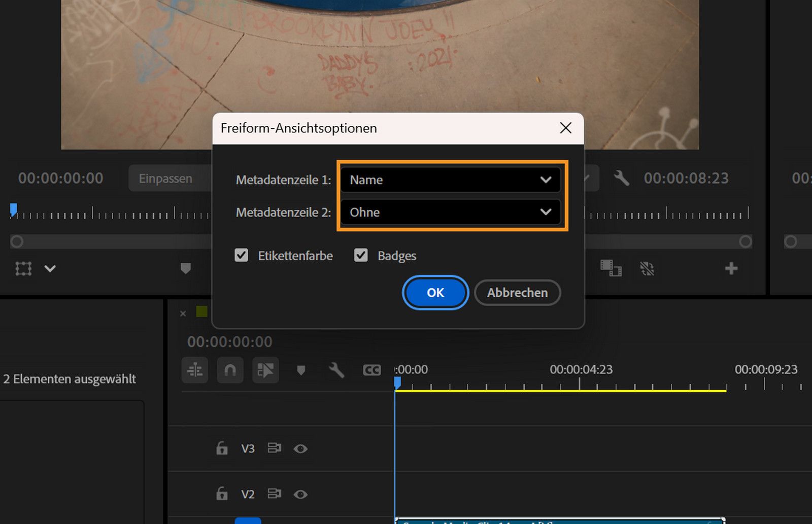The width and height of the screenshot is (812, 524).
Task: Click the filmstrip icon in monitor controls
Action: coord(611,268)
